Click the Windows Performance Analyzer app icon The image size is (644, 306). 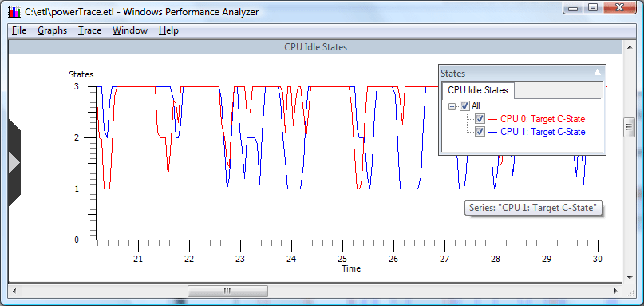pyautogui.click(x=14, y=12)
